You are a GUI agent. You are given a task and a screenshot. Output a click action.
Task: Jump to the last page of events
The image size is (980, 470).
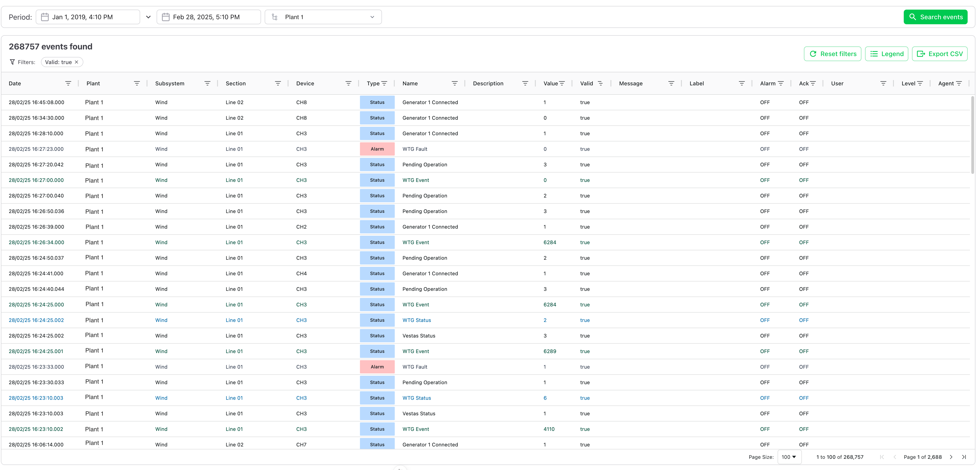[964, 457]
